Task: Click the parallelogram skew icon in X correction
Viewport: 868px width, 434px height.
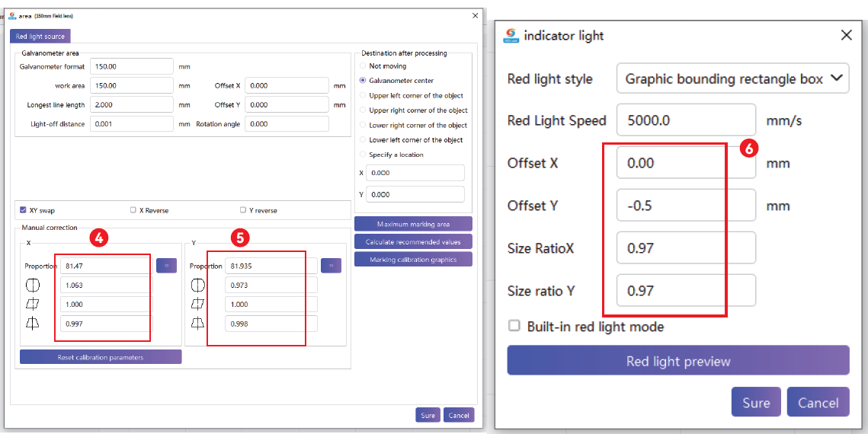Action: 31,304
